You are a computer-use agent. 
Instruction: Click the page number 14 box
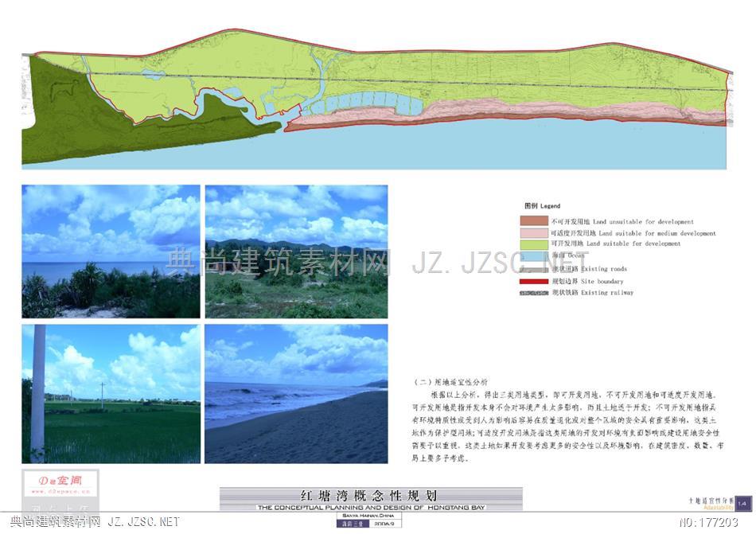[x=742, y=504]
